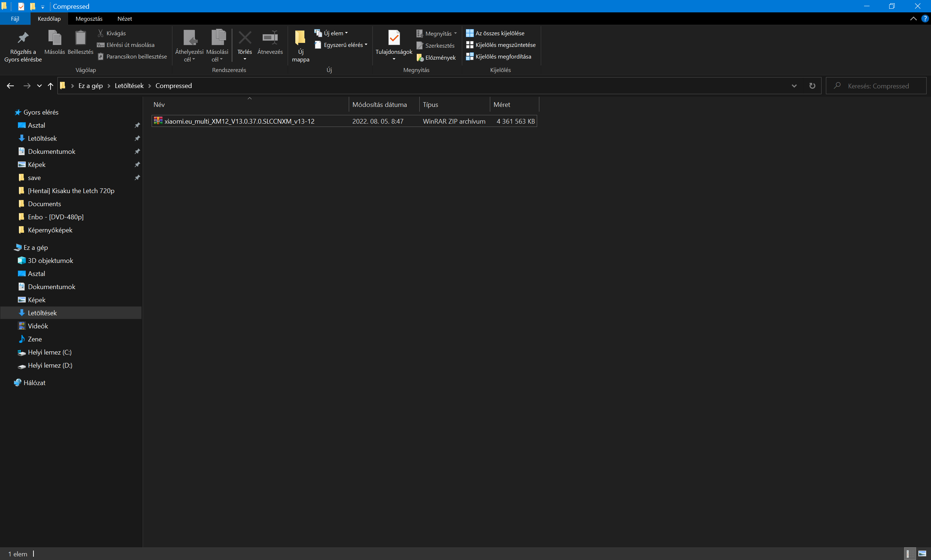Switch to large icons view in status bar
931x560 pixels.
pyautogui.click(x=922, y=553)
